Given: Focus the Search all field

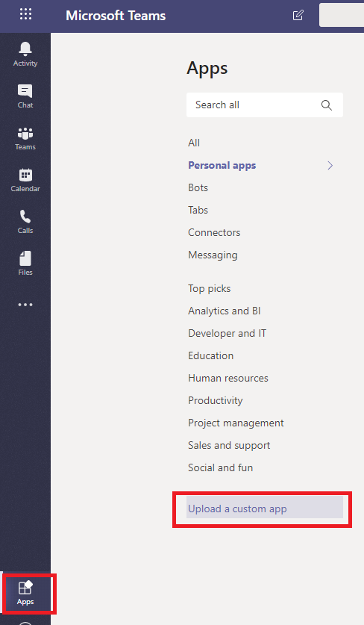Looking at the screenshot, I should click(265, 105).
